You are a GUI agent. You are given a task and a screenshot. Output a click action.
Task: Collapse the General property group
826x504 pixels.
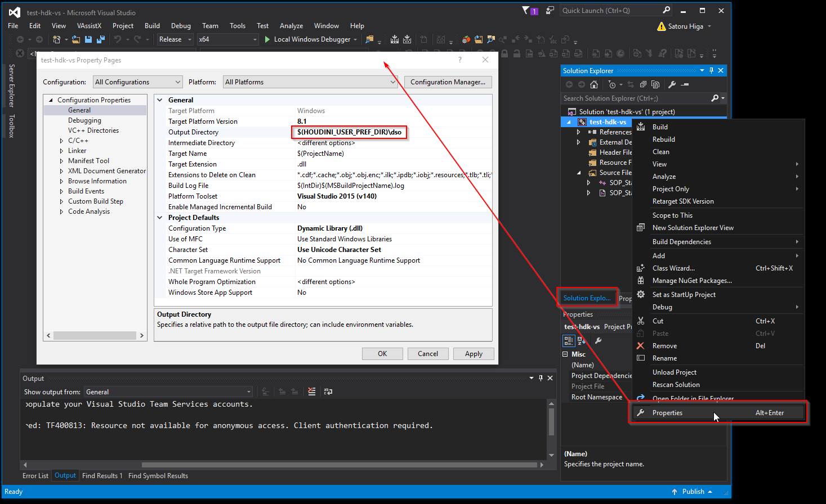160,100
